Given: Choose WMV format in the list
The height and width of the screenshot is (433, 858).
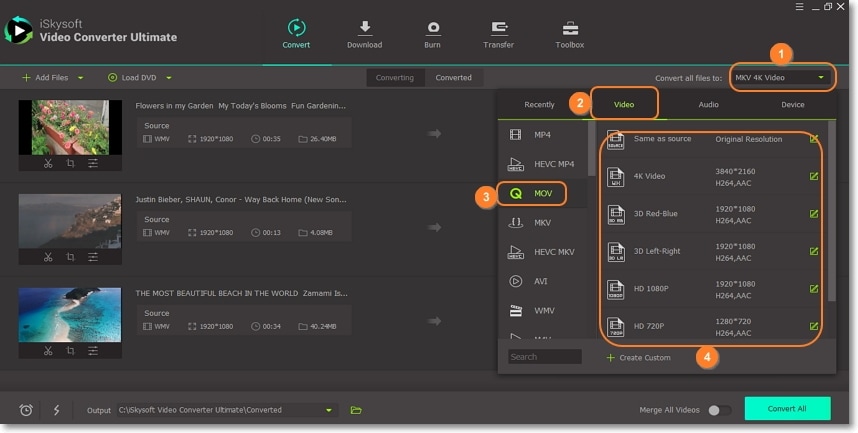Looking at the screenshot, I should point(542,310).
